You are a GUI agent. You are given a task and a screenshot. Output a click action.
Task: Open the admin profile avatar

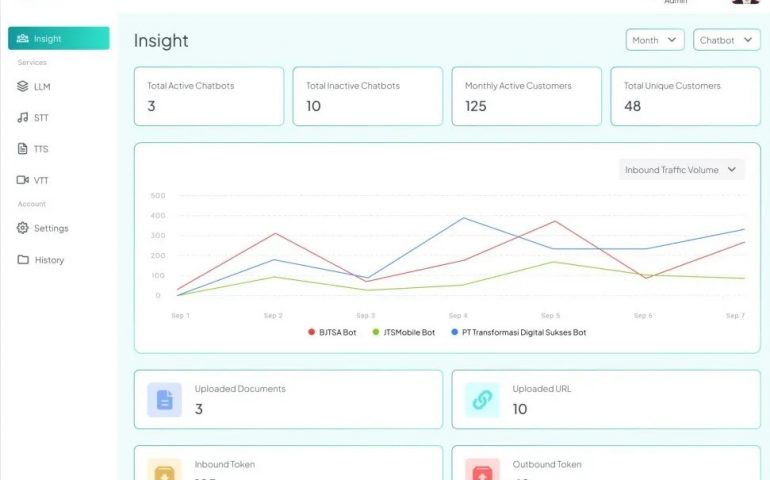click(x=745, y=2)
